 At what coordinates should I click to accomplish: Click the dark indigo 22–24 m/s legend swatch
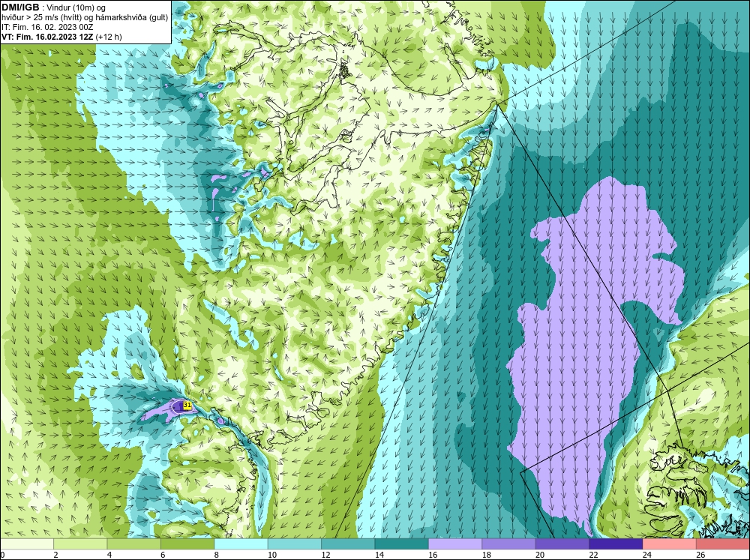(616, 544)
